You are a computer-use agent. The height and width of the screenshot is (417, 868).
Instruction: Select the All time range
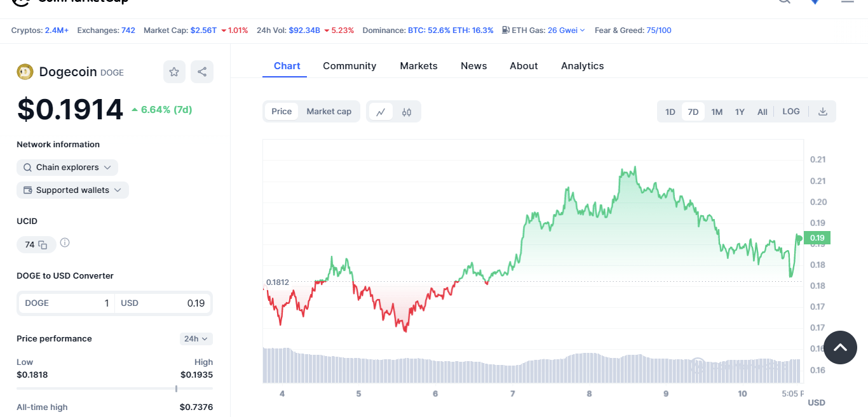click(x=763, y=112)
